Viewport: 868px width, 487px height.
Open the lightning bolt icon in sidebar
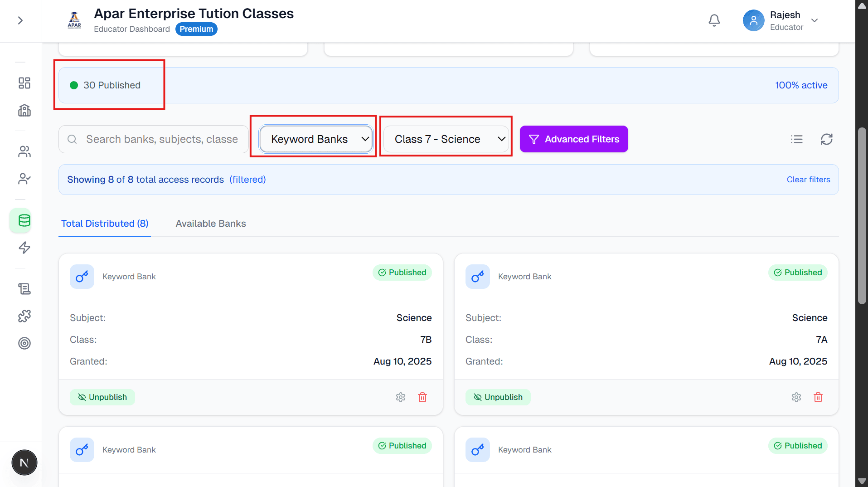pos(24,248)
